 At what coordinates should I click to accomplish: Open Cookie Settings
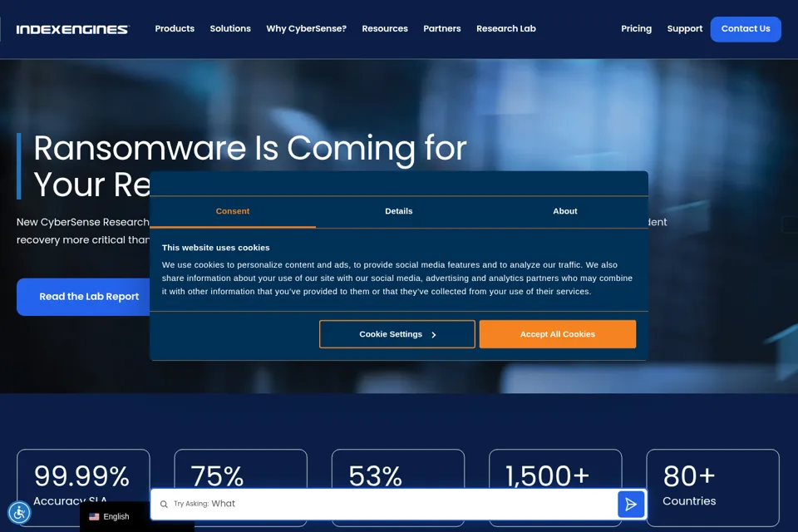coord(397,334)
